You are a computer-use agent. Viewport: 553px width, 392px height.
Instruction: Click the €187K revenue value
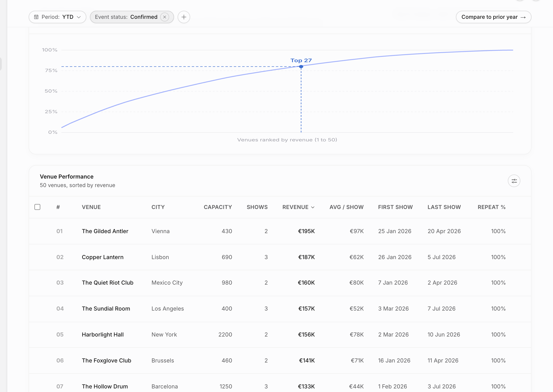306,257
